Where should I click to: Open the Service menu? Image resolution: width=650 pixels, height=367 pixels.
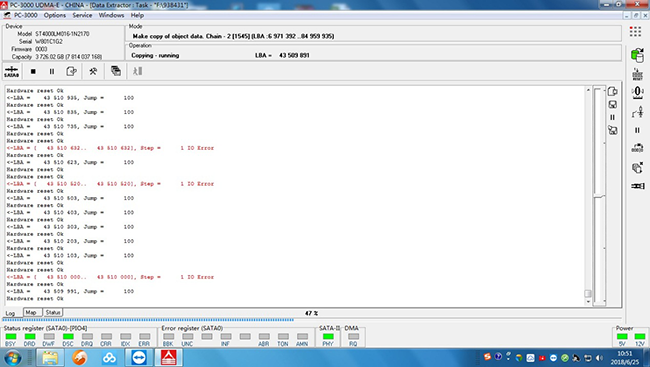click(82, 15)
